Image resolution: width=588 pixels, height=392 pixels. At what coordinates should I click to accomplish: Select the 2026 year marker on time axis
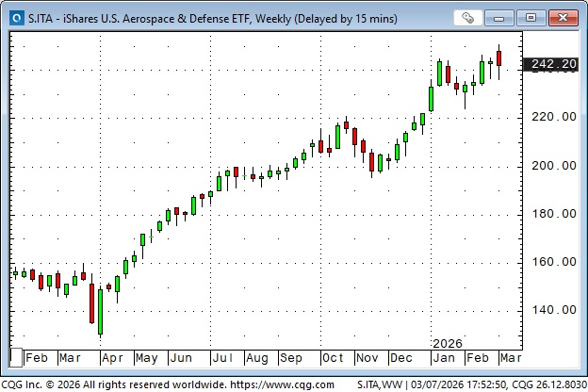[449, 345]
